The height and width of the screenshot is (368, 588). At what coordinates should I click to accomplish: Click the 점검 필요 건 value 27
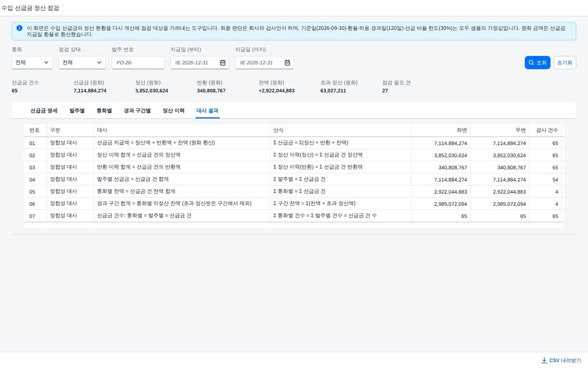click(385, 91)
